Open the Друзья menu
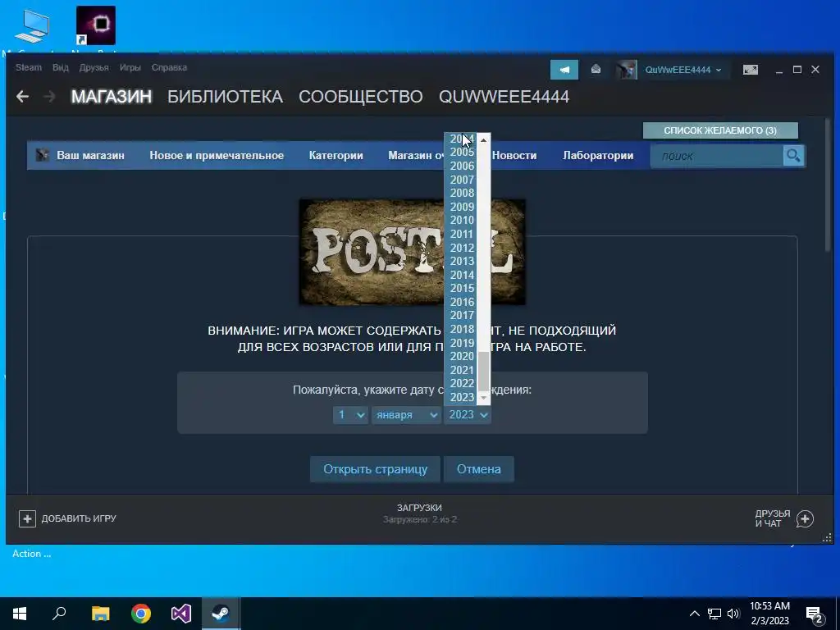840x630 pixels. coord(94,67)
